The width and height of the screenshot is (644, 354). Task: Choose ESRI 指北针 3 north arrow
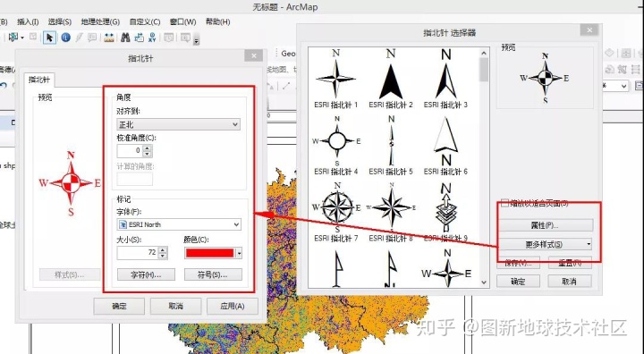[445, 79]
